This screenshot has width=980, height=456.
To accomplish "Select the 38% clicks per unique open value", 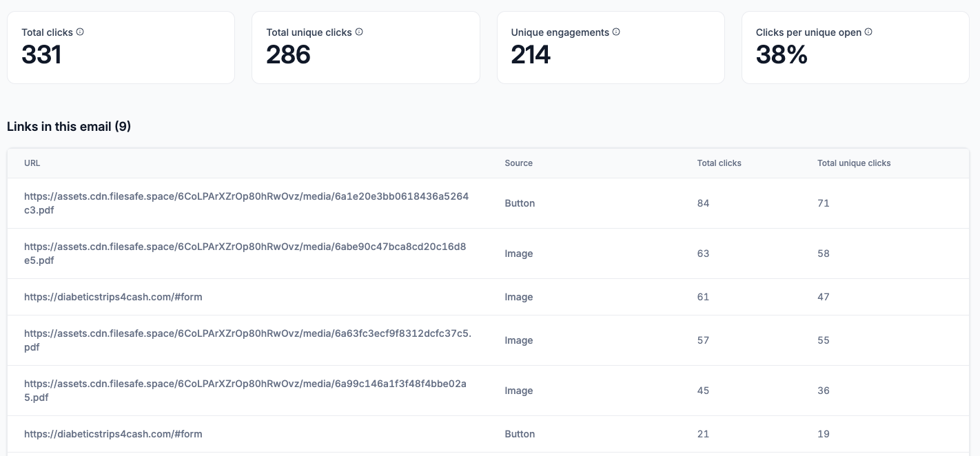I will coord(782,54).
